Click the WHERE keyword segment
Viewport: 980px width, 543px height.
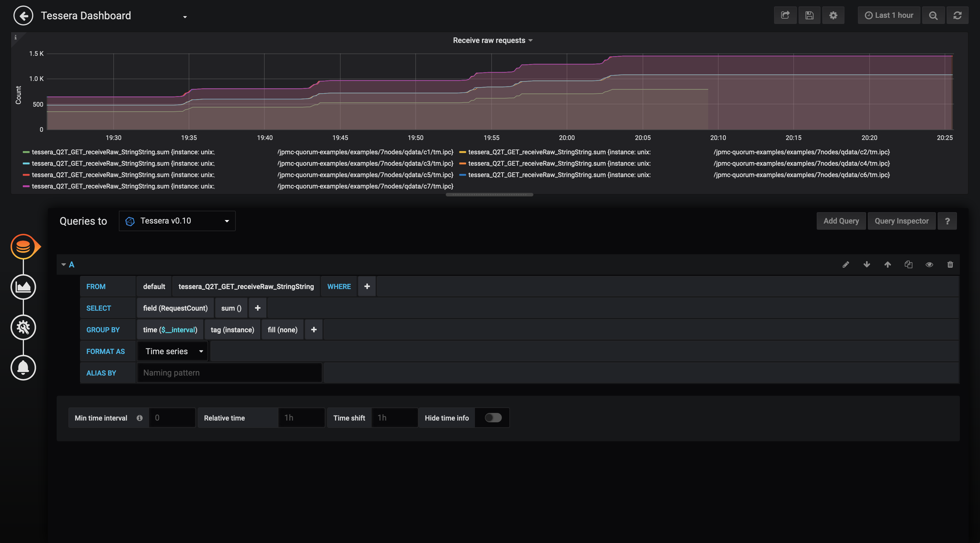point(339,286)
